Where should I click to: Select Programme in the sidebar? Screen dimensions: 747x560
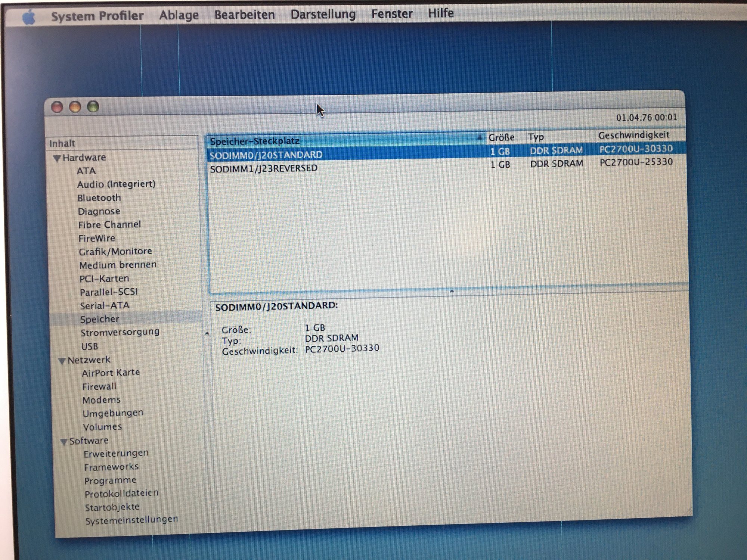pos(110,481)
